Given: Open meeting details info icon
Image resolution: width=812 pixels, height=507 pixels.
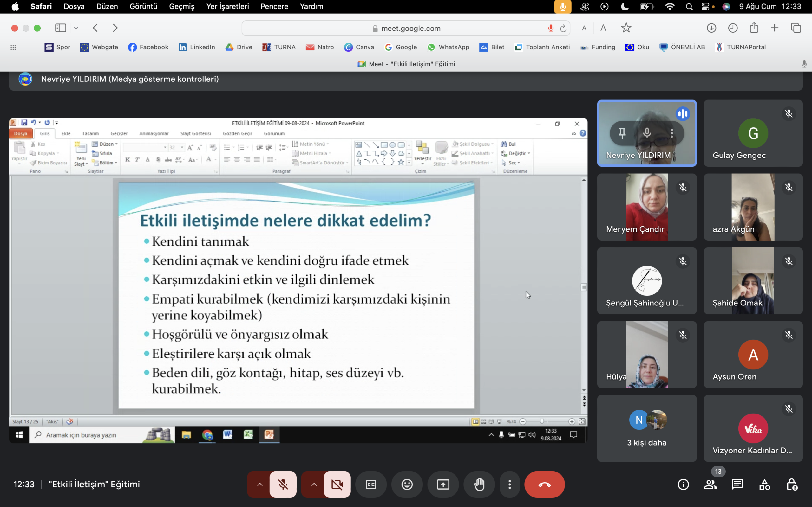Looking at the screenshot, I should [x=683, y=484].
